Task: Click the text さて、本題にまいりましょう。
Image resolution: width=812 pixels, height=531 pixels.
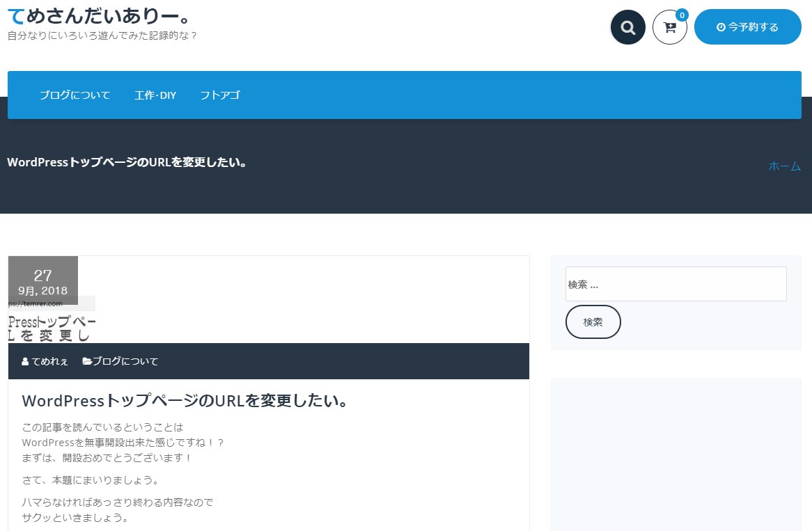Action: pyautogui.click(x=91, y=480)
